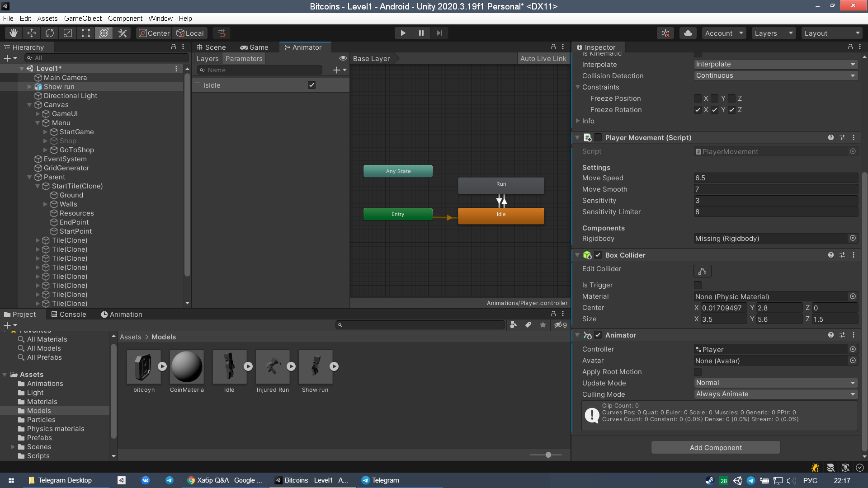Image resolution: width=868 pixels, height=488 pixels.
Task: Expand Show run hierarchy item
Action: click(29, 87)
